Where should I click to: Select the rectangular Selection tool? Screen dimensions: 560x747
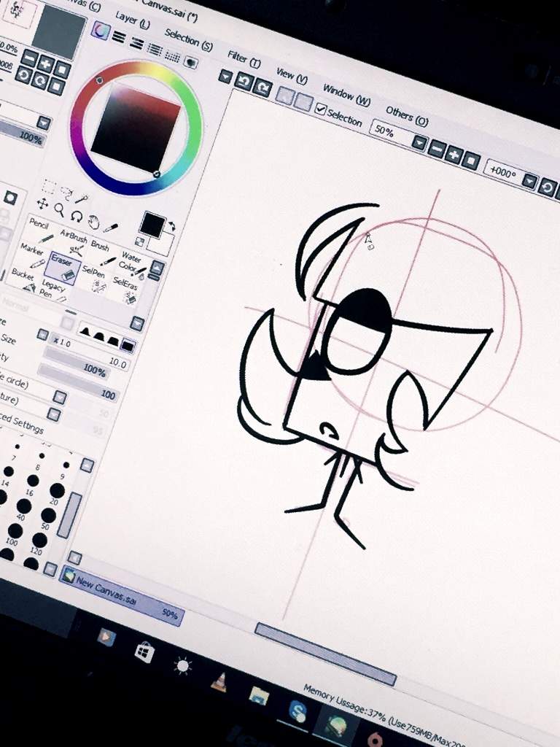click(49, 185)
